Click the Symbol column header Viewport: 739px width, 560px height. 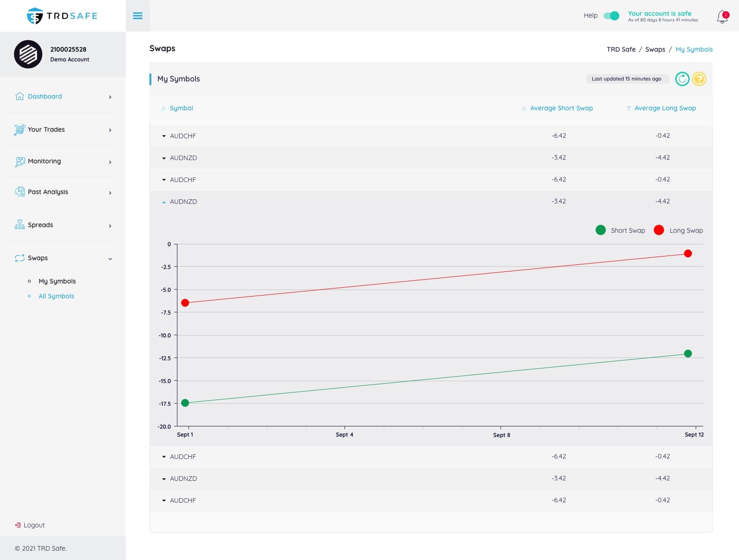[x=181, y=108]
